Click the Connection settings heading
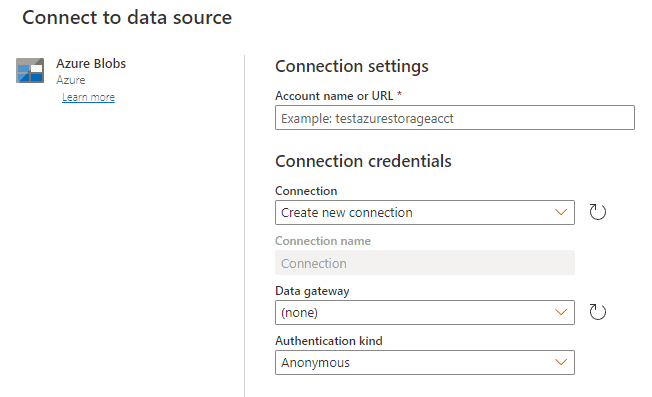The height and width of the screenshot is (397, 652). click(352, 66)
